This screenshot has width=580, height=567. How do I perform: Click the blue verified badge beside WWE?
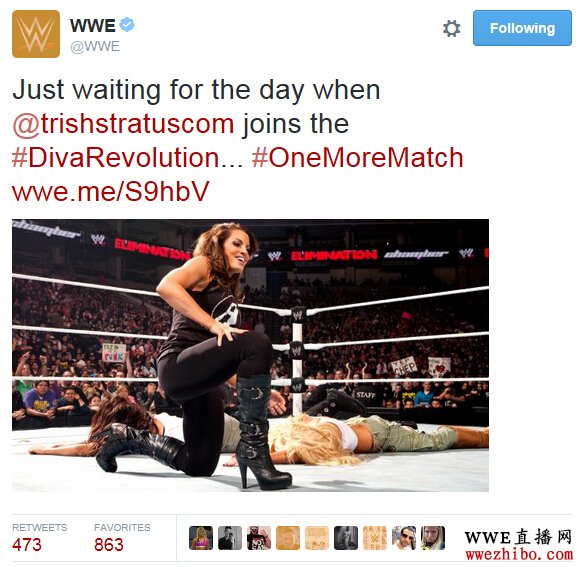click(x=127, y=25)
